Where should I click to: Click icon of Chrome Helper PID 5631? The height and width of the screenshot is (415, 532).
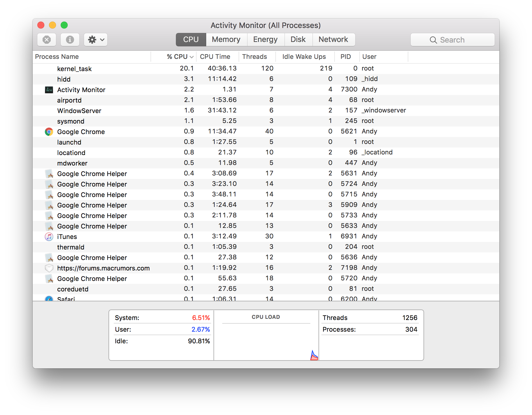49,174
